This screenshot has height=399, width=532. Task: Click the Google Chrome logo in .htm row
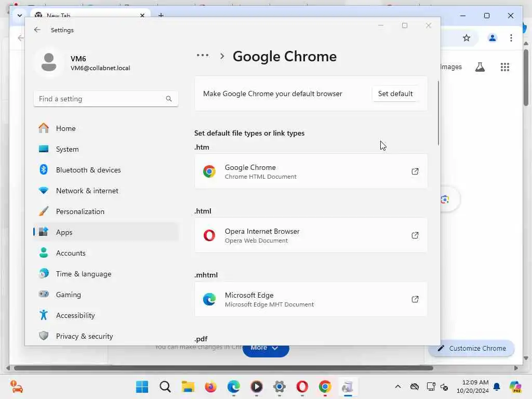(209, 171)
